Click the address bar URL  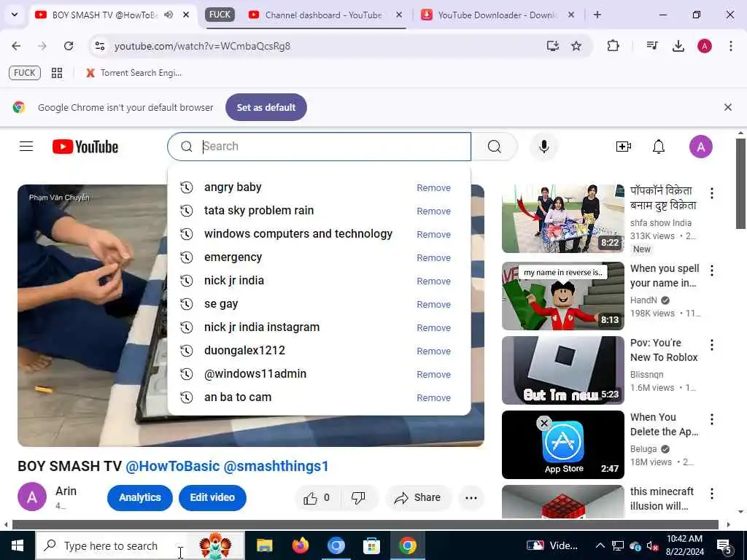(202, 46)
